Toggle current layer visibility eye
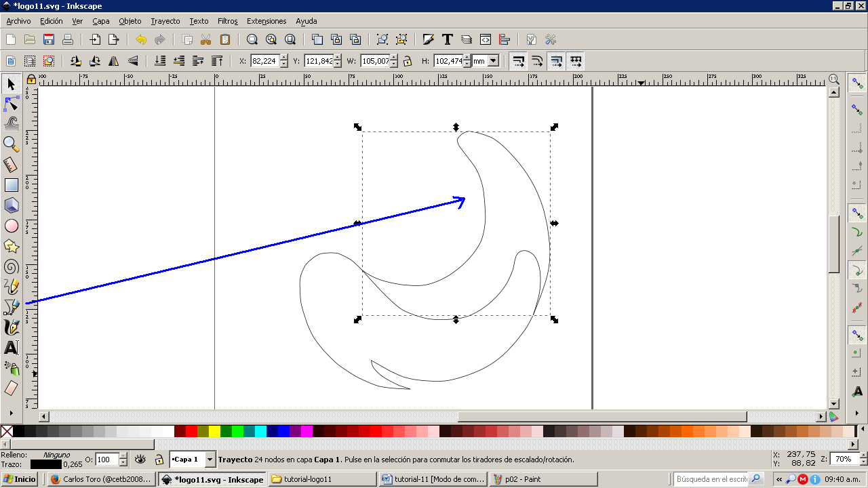868x488 pixels. pyautogui.click(x=140, y=460)
